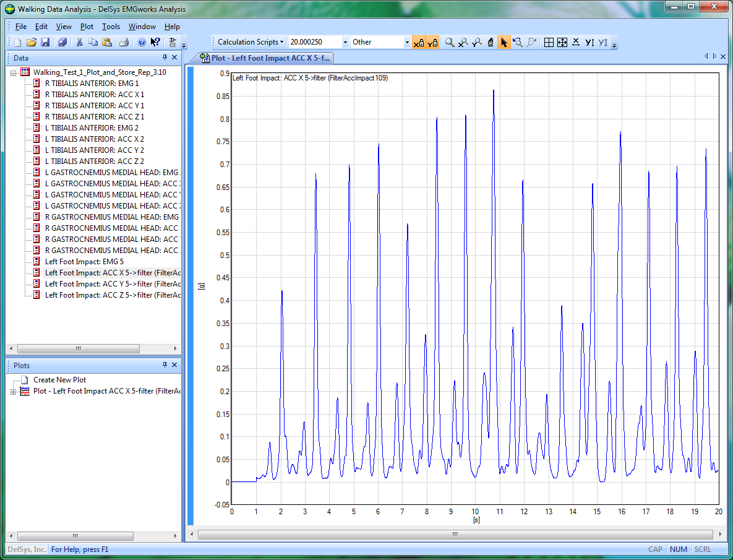Open the 20.000250 combo box dropdown

345,42
